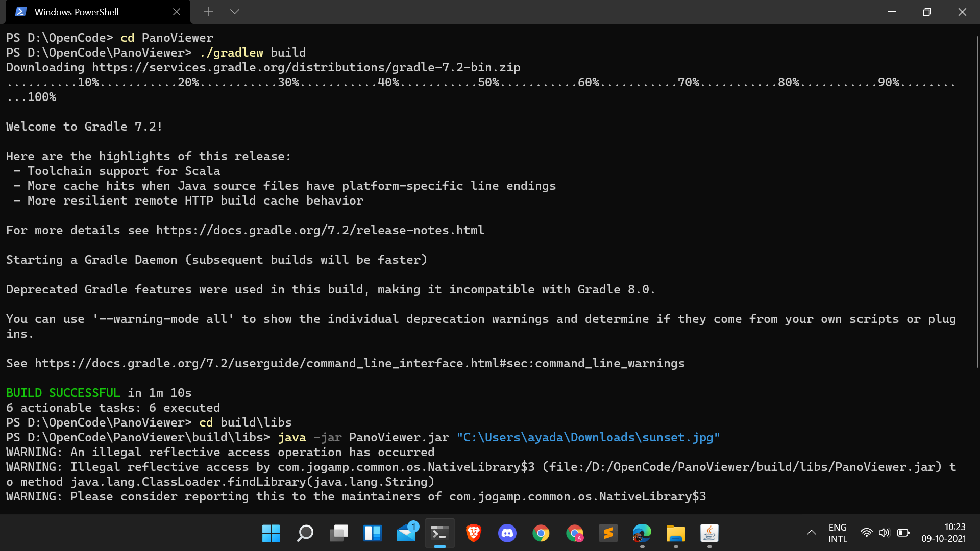
Task: Open the Start menu
Action: (x=271, y=533)
